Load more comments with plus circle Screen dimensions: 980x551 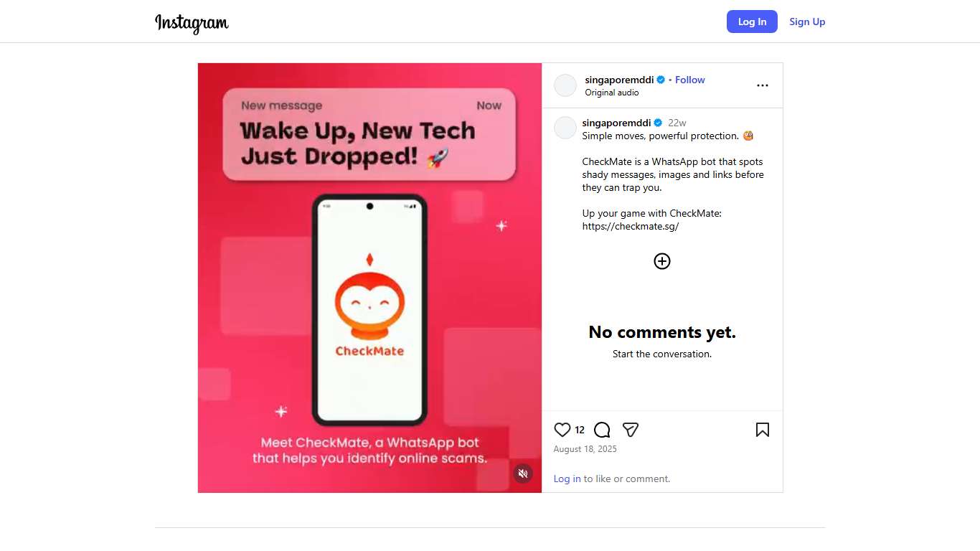661,261
